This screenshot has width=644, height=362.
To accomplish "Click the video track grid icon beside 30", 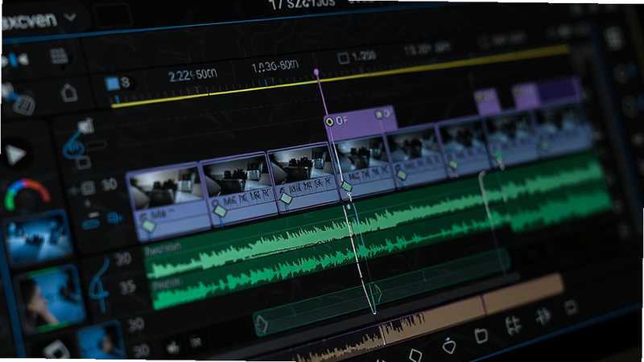I will click(x=88, y=188).
